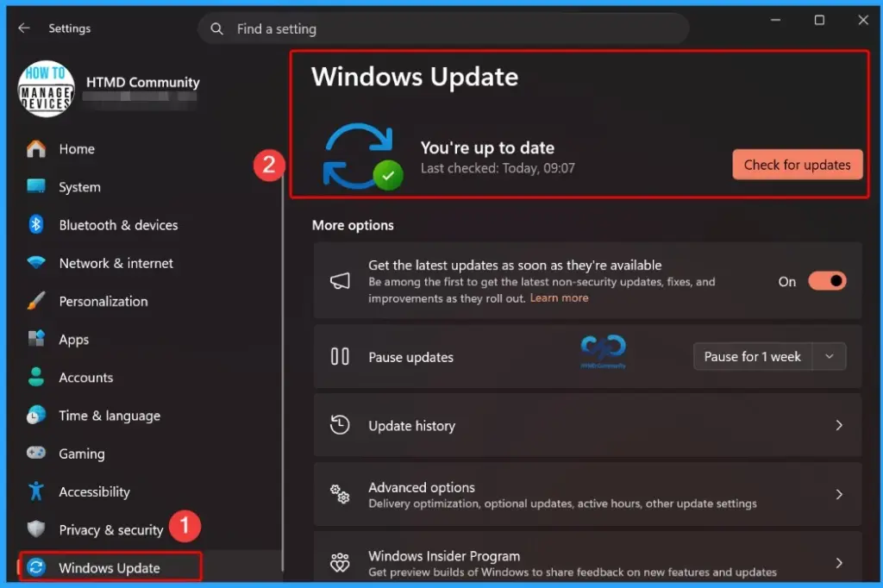The width and height of the screenshot is (883, 588).
Task: Open Update history row
Action: click(588, 425)
